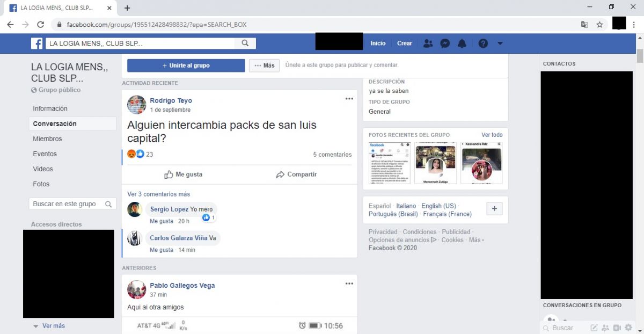Click Carlos Galarza Viña's comment avatar

tap(135, 238)
